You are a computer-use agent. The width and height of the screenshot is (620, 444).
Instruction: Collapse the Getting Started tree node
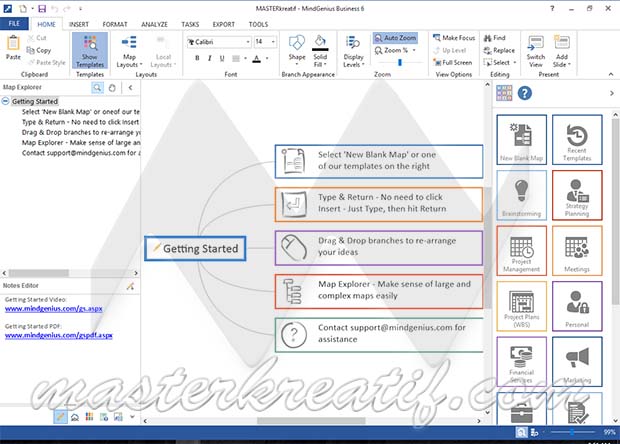point(6,101)
